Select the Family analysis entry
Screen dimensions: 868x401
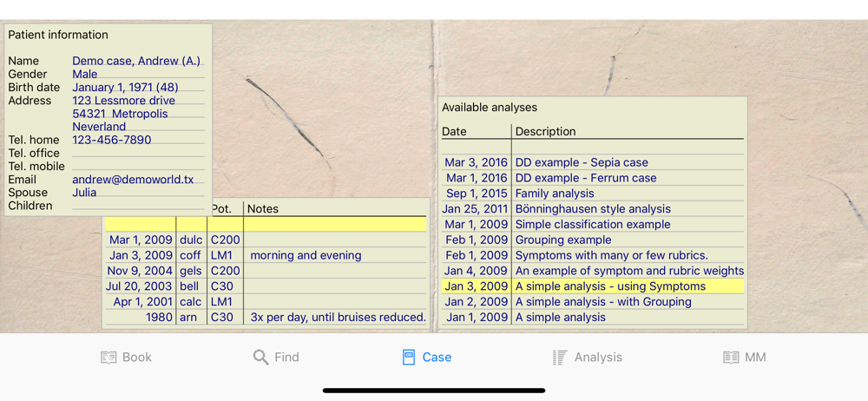593,194
